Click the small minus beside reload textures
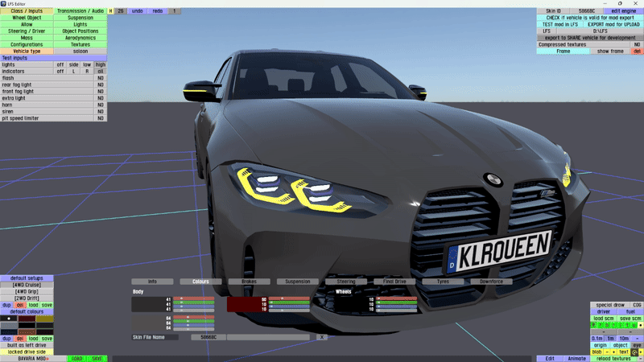The height and width of the screenshot is (362, 644). pyautogui.click(x=641, y=359)
